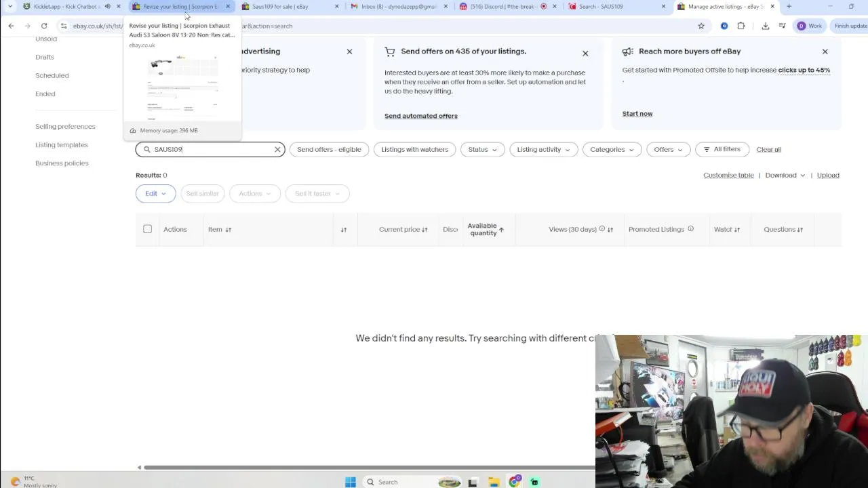This screenshot has height=488, width=868.
Task: Open Customise table link
Action: (x=728, y=175)
